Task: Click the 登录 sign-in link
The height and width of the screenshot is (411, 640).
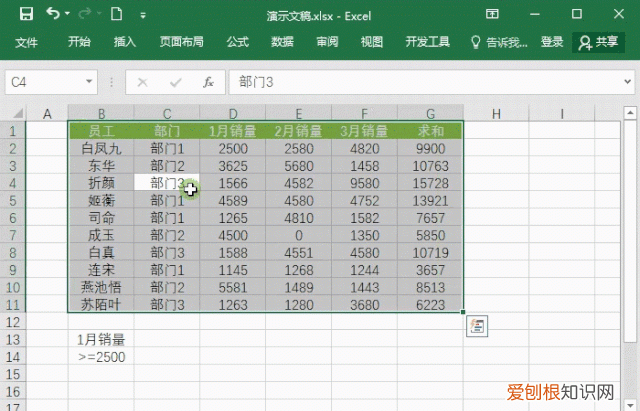Action: pos(552,42)
